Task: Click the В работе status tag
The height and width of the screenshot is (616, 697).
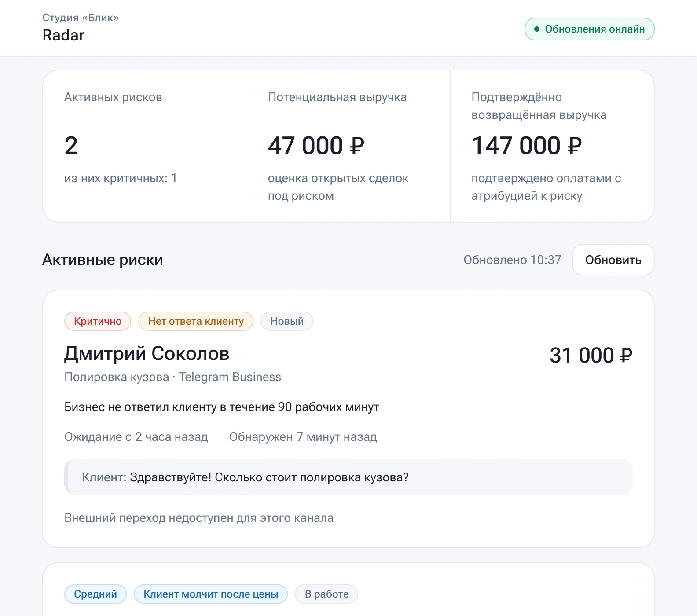Action: pyautogui.click(x=326, y=594)
